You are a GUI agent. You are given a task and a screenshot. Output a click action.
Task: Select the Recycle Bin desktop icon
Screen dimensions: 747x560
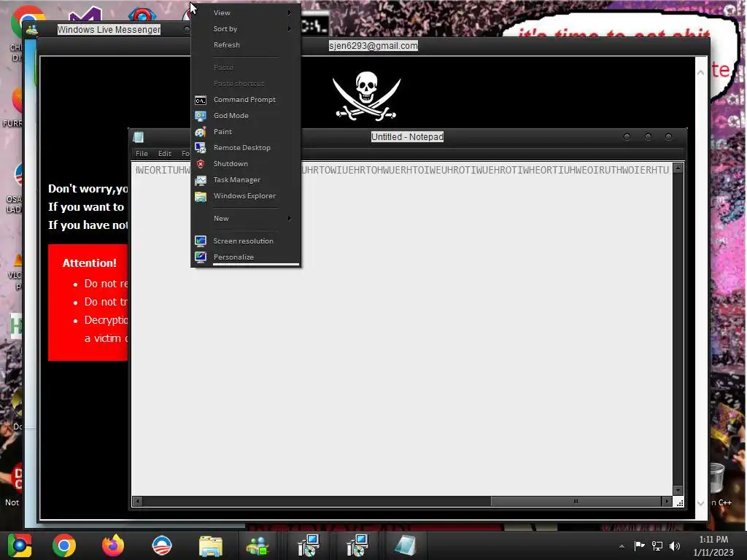coord(716,478)
